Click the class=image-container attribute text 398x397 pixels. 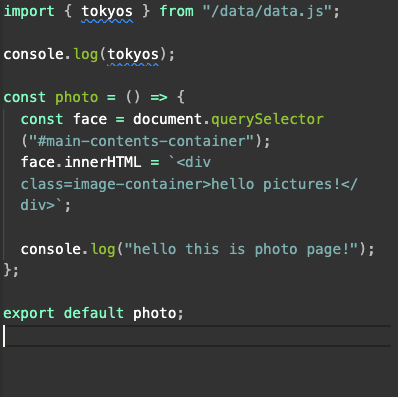[x=116, y=184]
